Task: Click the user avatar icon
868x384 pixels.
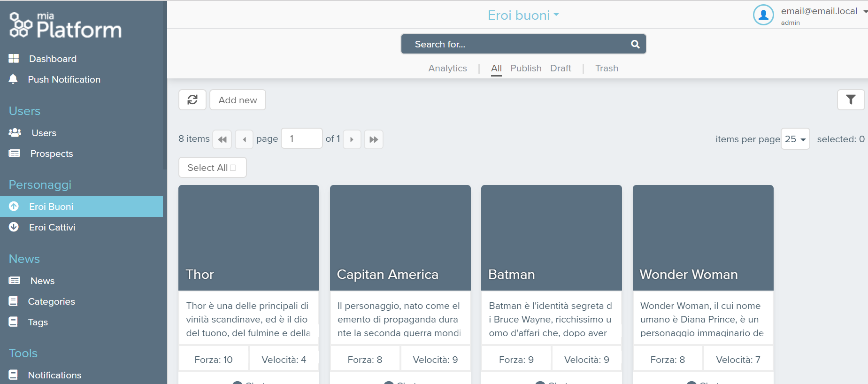Action: 763,15
